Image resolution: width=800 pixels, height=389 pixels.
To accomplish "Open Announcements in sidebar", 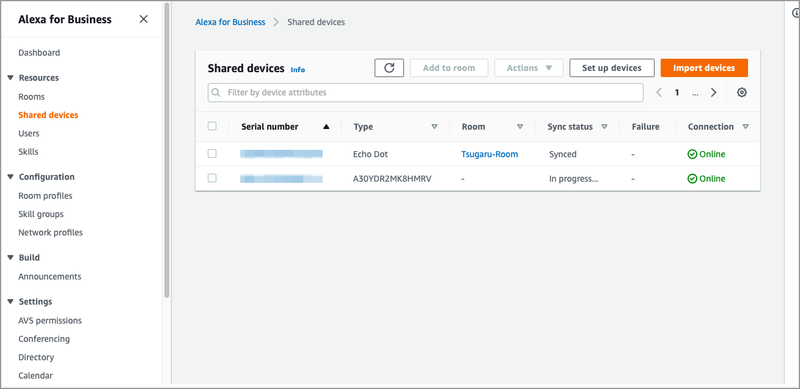I will click(x=50, y=276).
